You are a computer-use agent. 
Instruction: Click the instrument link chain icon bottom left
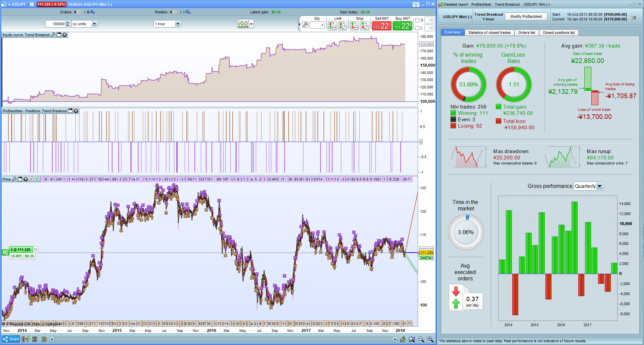click(x=23, y=339)
